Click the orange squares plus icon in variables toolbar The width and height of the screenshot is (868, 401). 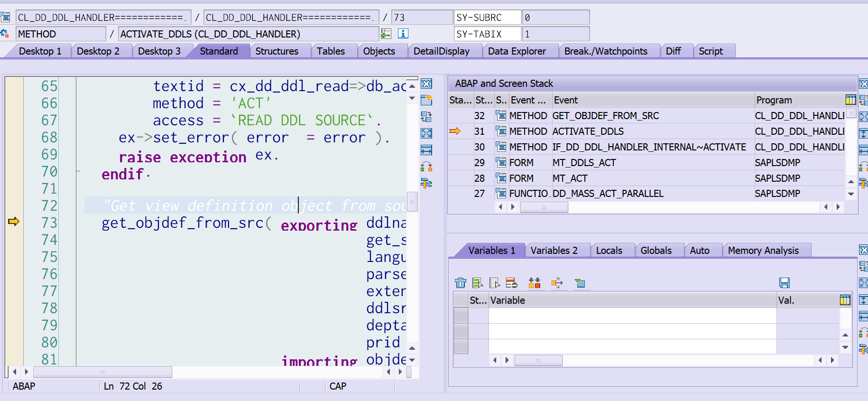point(535,283)
